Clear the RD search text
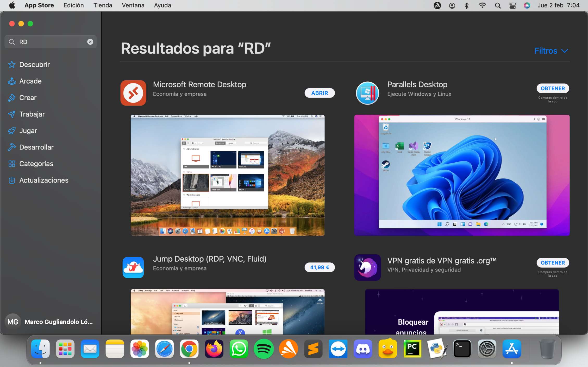588x367 pixels. [90, 42]
